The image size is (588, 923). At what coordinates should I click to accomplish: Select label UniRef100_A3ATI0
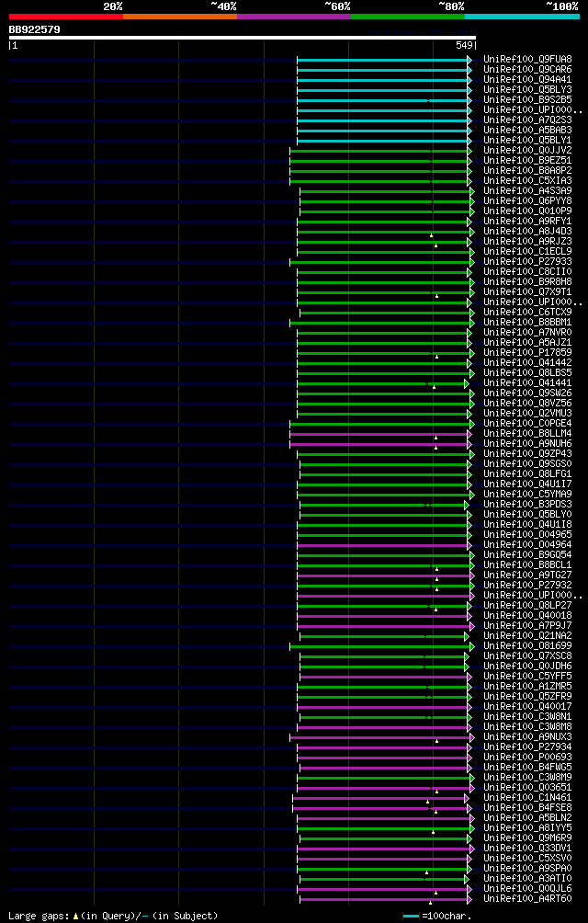pyautogui.click(x=527, y=878)
